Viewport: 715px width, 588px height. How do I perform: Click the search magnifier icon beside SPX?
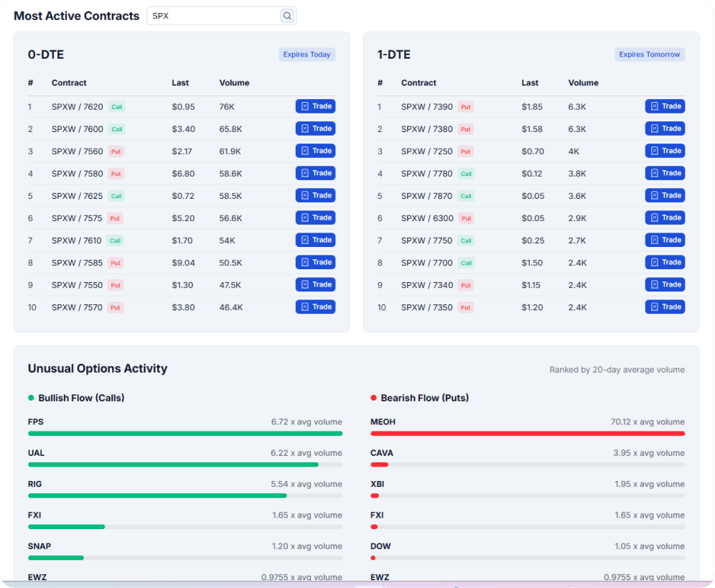tap(287, 16)
